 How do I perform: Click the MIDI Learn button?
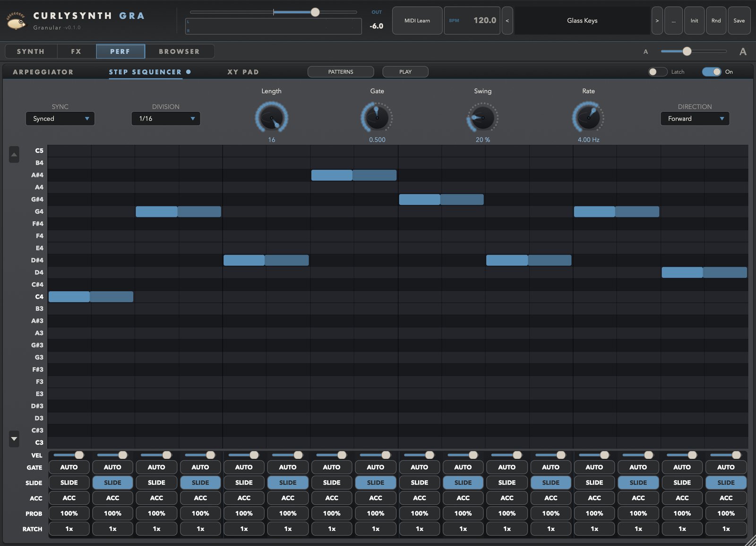pyautogui.click(x=417, y=21)
